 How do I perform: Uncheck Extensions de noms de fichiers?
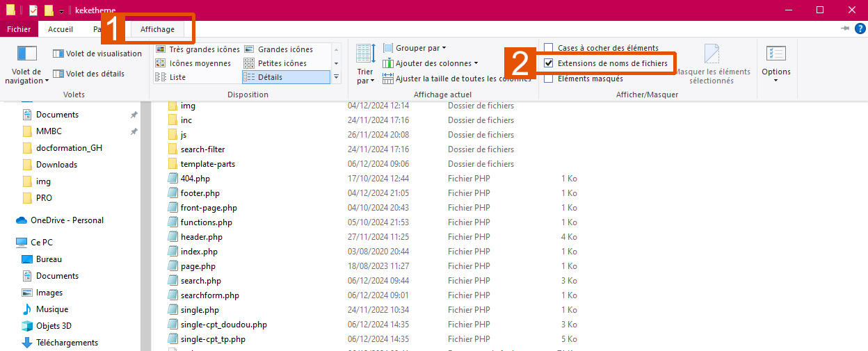[x=549, y=63]
